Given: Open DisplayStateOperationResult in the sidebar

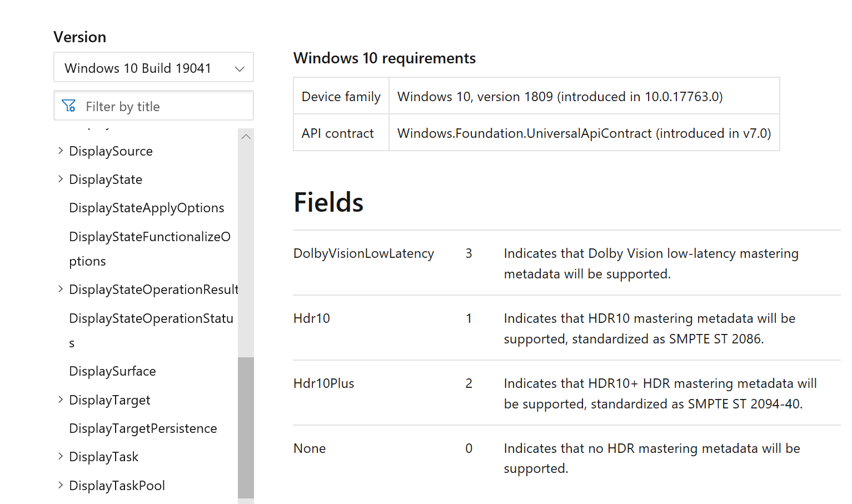Looking at the screenshot, I should point(153,290).
